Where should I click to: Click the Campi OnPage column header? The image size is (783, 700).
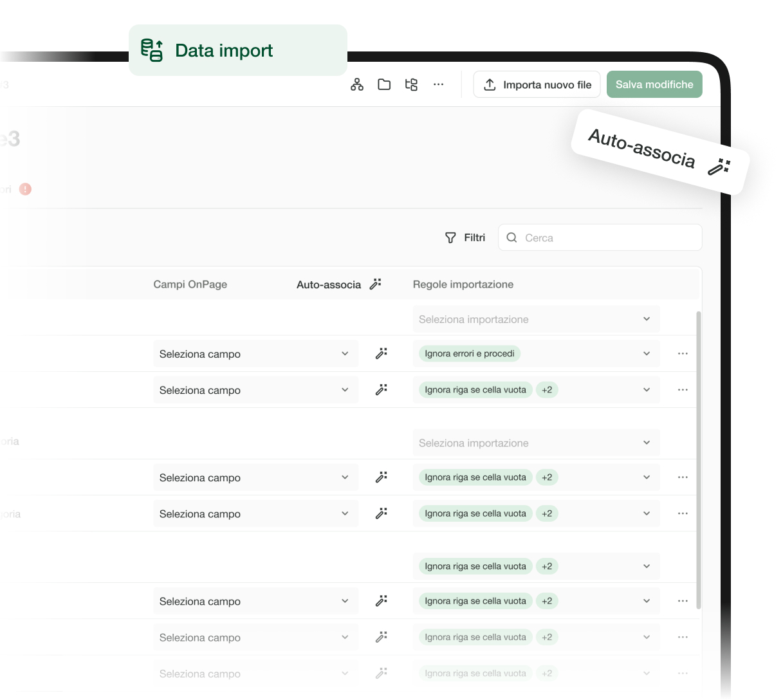coord(190,284)
